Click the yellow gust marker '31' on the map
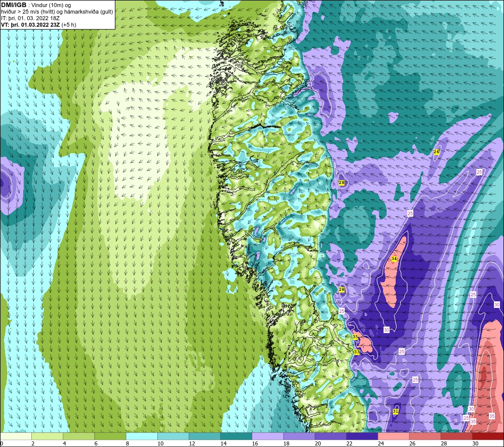Image resolution: width=504 pixels, height=447 pixels. (x=396, y=411)
